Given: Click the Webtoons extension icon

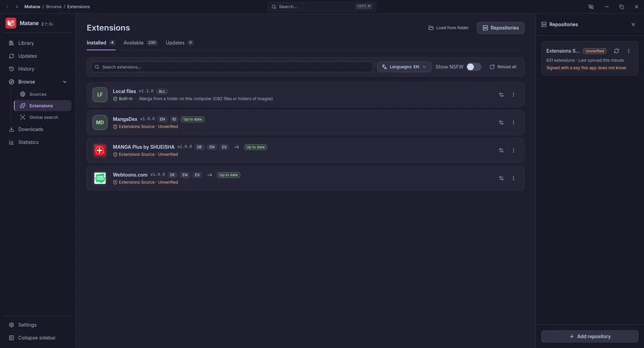Looking at the screenshot, I should pyautogui.click(x=100, y=178).
